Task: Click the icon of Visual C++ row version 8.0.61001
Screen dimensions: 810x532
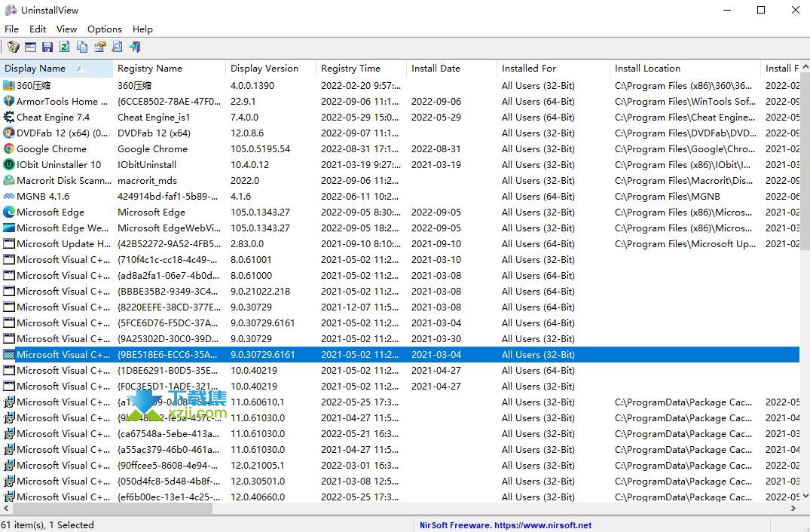Action: (x=9, y=260)
